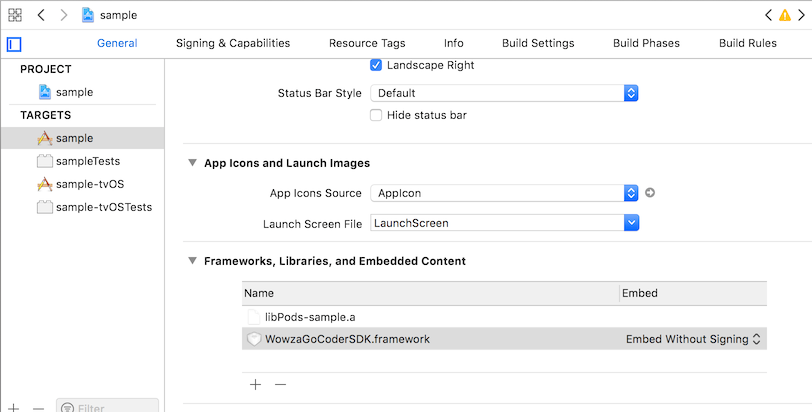Collapse the Frameworks, Libraries, and Embedded Content section
The height and width of the screenshot is (412, 812).
(191, 261)
